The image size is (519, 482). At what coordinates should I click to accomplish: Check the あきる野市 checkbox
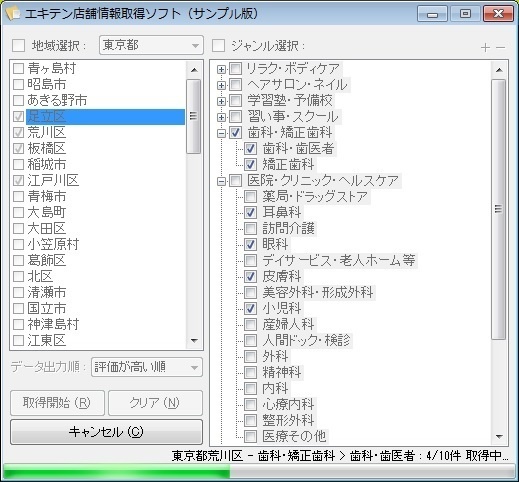tap(18, 100)
